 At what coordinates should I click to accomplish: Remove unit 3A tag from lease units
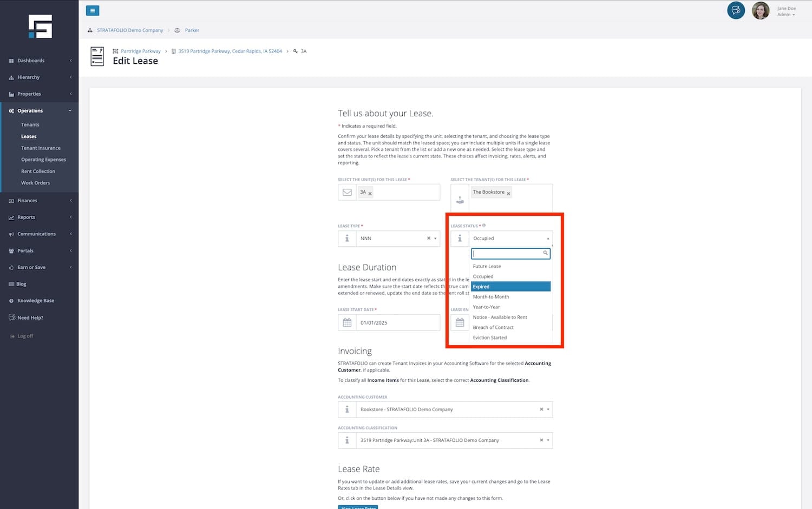tap(370, 193)
